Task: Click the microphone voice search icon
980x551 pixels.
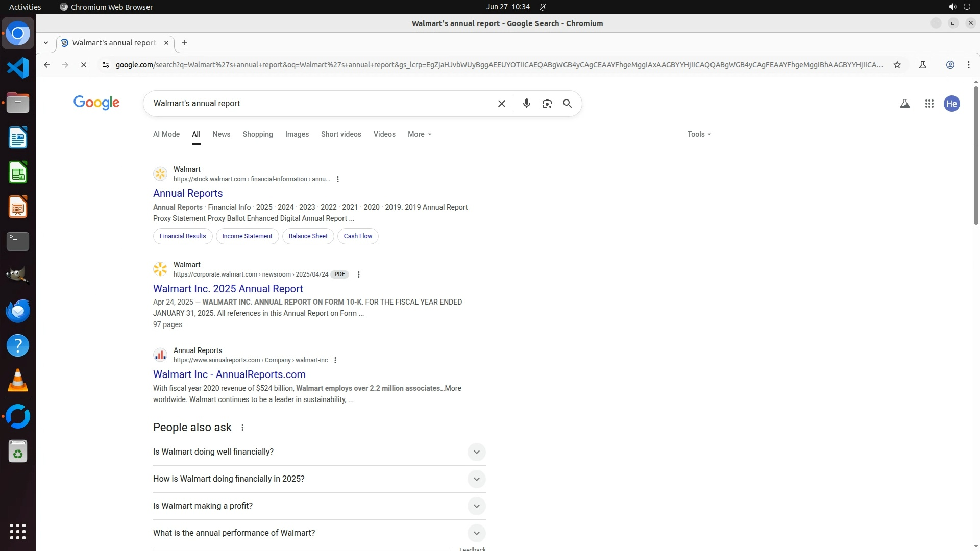Action: [526, 104]
